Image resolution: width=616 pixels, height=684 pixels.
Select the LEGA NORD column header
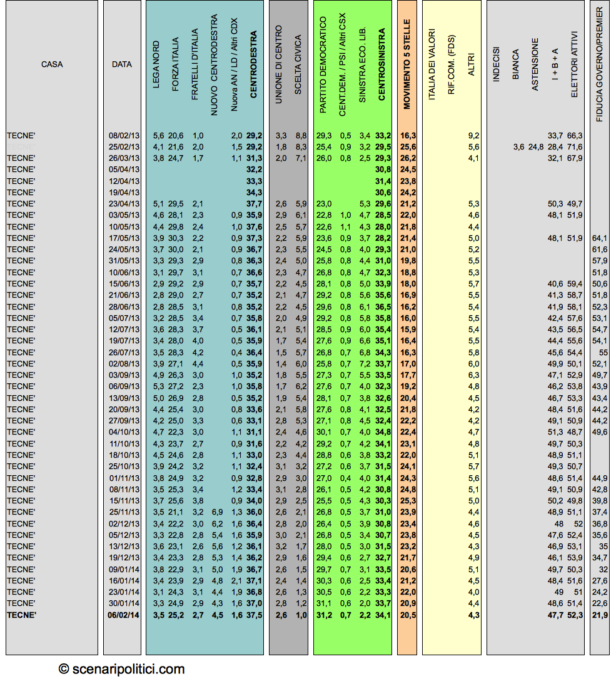pyautogui.click(x=156, y=64)
